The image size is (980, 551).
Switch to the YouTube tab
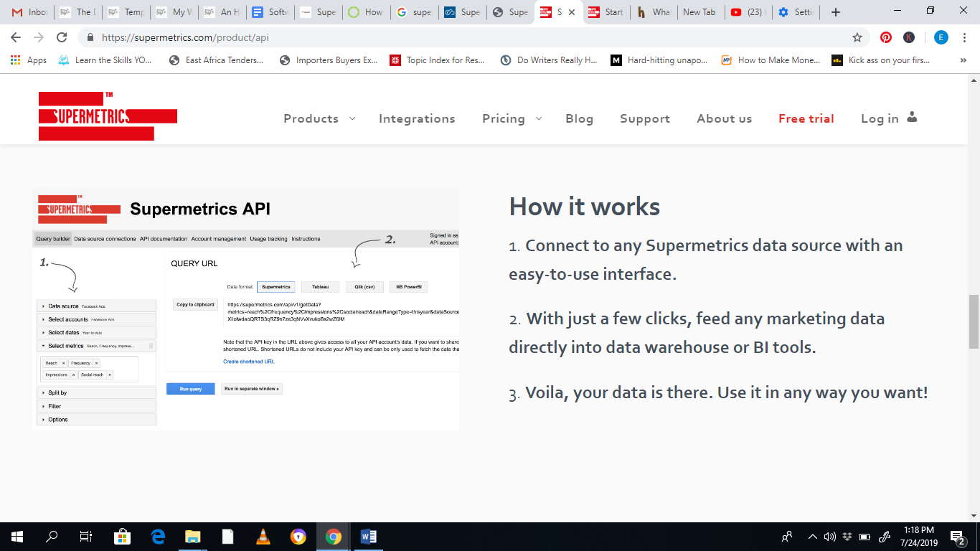(747, 12)
